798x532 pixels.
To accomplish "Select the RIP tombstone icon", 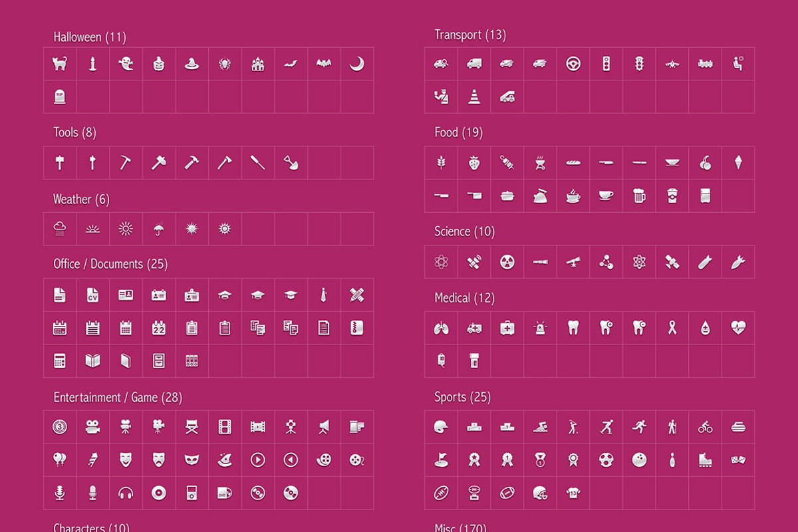I will [x=60, y=96].
